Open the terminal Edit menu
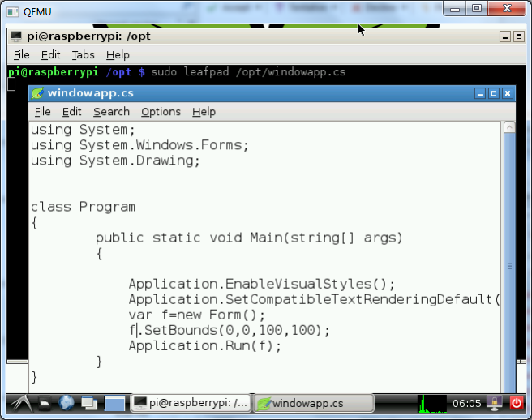Image resolution: width=532 pixels, height=420 pixels. 50,54
